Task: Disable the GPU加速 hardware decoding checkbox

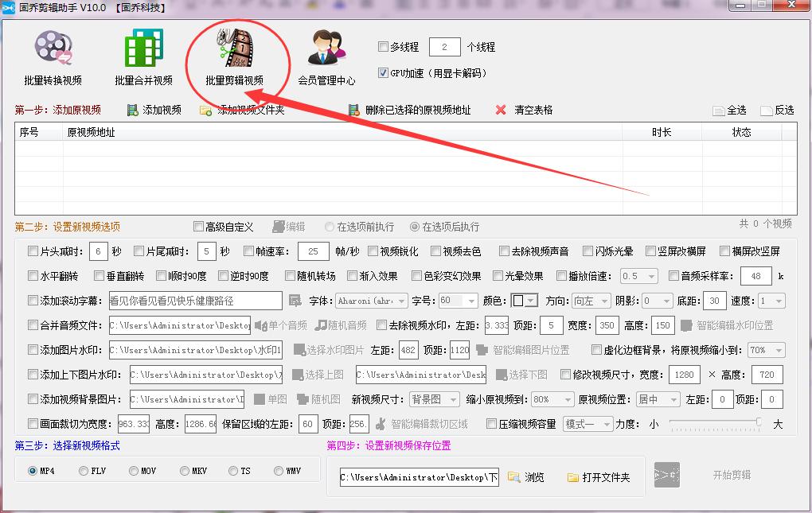Action: (383, 73)
